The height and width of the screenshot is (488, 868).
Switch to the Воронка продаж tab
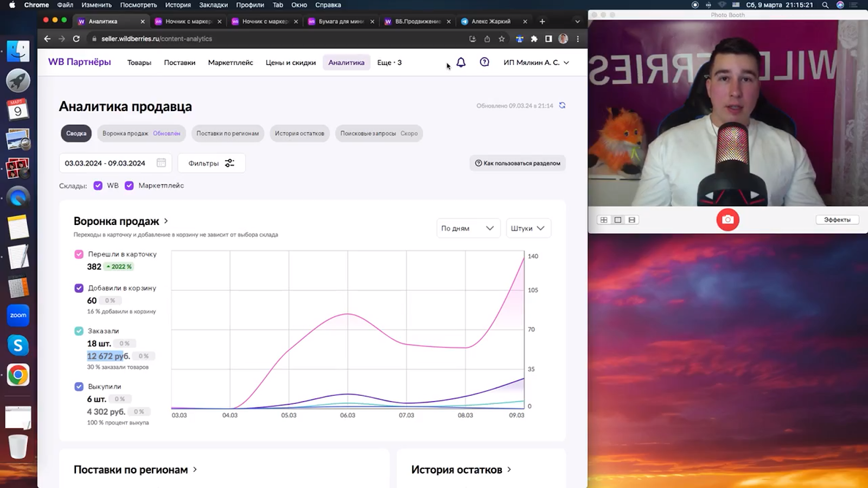tap(141, 133)
